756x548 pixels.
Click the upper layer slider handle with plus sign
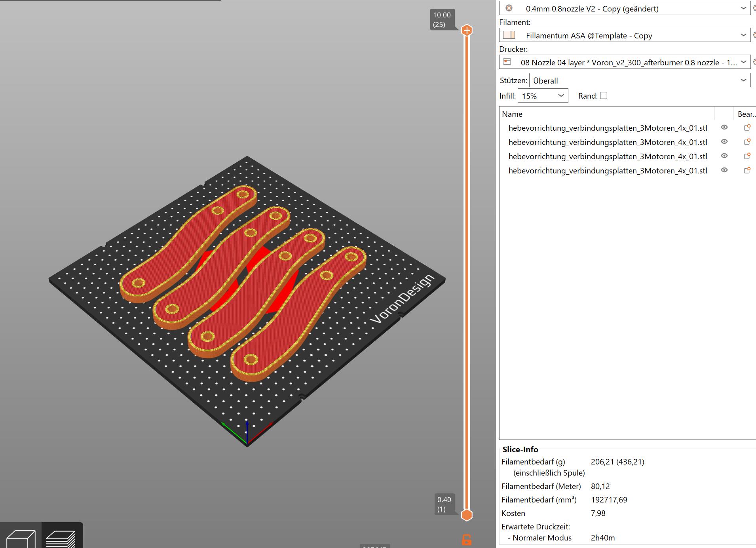tap(467, 30)
